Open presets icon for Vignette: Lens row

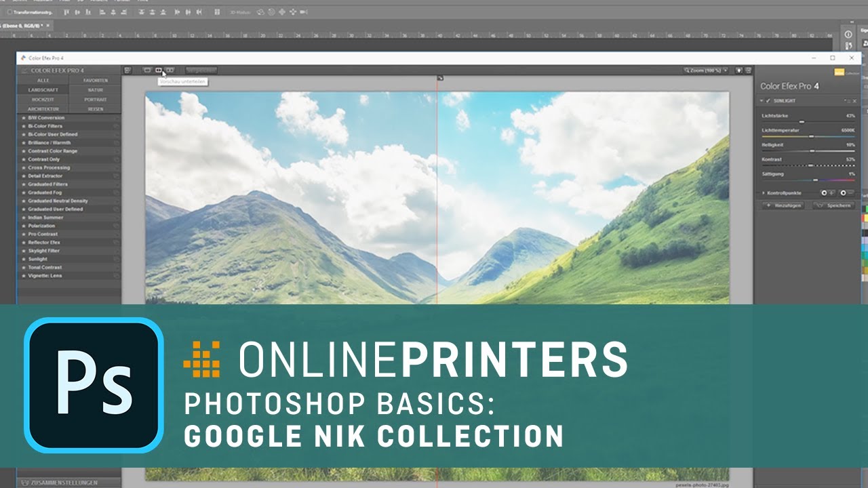click(117, 276)
